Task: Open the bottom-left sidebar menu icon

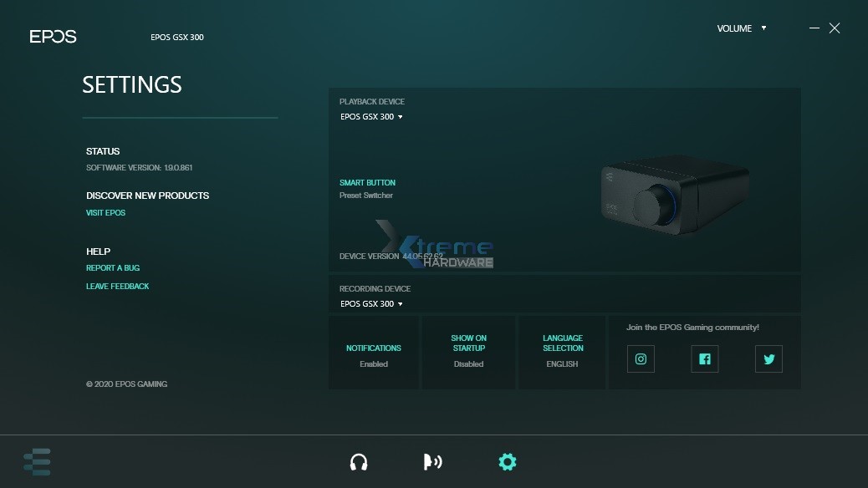Action: click(37, 462)
